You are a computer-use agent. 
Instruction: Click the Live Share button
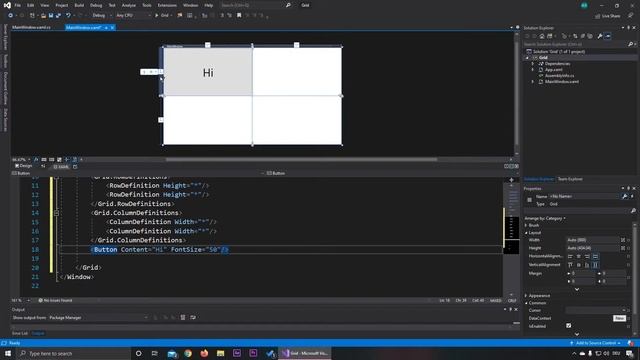point(608,16)
